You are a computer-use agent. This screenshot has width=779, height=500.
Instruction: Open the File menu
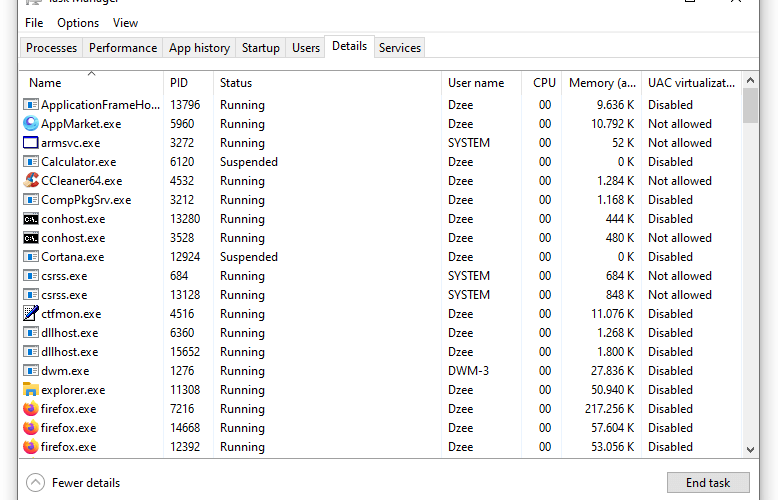click(34, 23)
